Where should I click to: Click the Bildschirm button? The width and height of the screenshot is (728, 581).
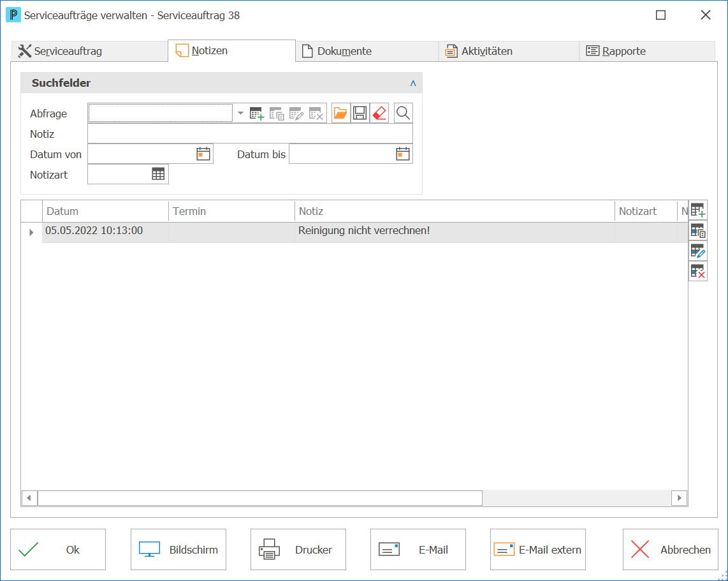click(x=178, y=549)
